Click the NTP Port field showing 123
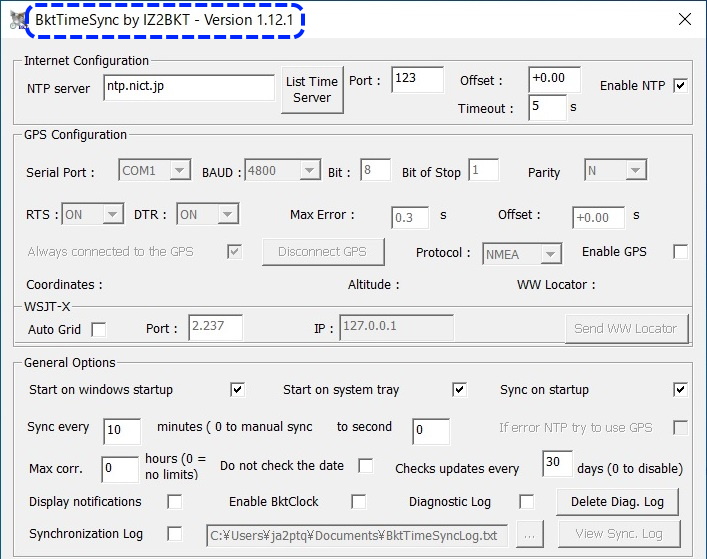Screen dimensions: 707x559 click(417, 80)
